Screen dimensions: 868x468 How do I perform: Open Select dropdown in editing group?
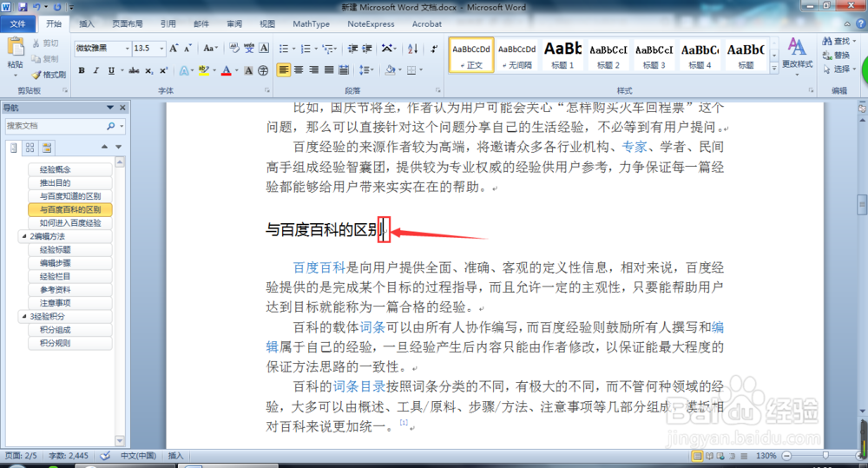(839, 69)
